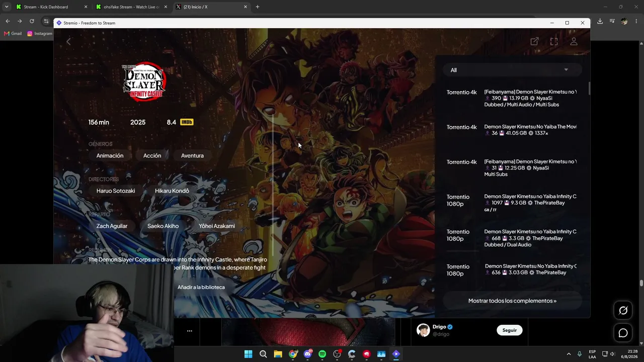The width and height of the screenshot is (644, 362).
Task: Open Chrome media controls
Action: click(612, 21)
